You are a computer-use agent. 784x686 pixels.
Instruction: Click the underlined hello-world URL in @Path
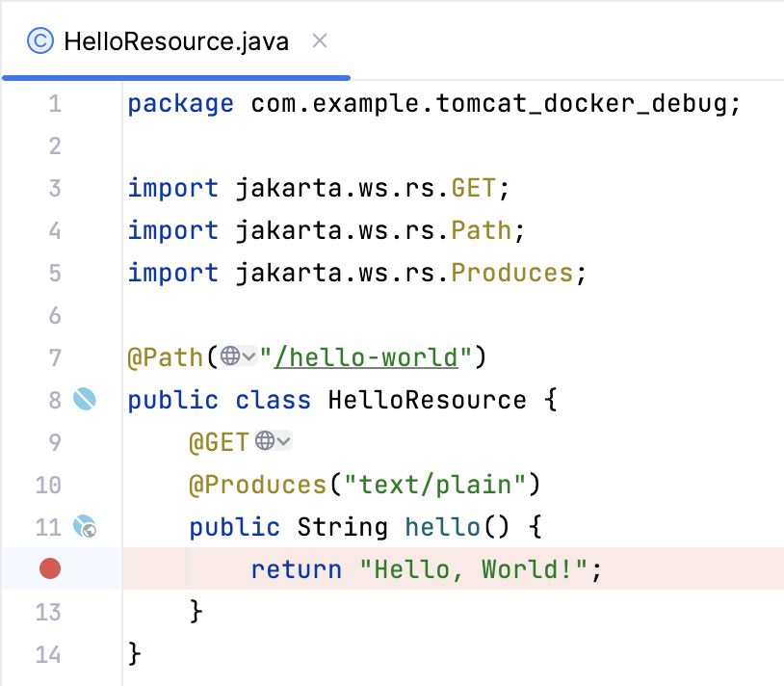click(367, 356)
